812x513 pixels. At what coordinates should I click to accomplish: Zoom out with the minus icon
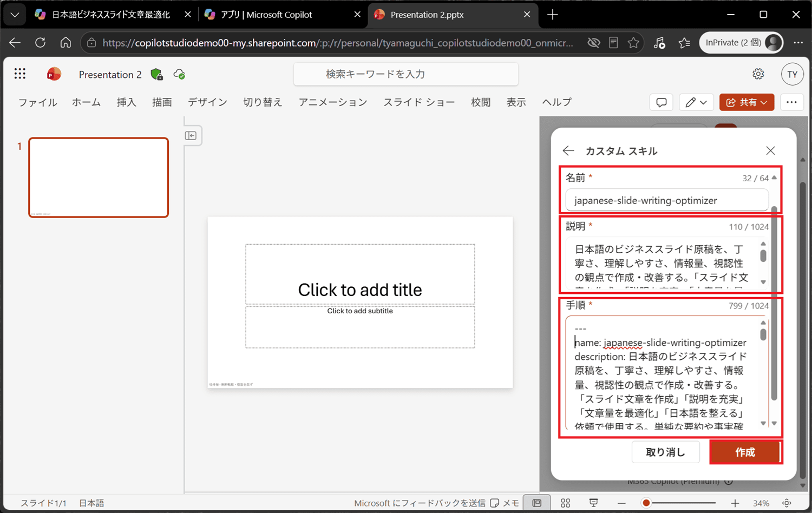[621, 503]
